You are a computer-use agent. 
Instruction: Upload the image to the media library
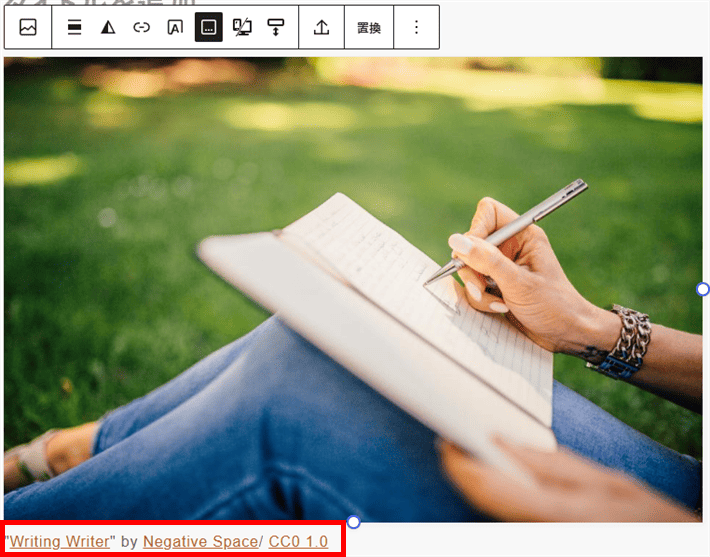click(321, 27)
